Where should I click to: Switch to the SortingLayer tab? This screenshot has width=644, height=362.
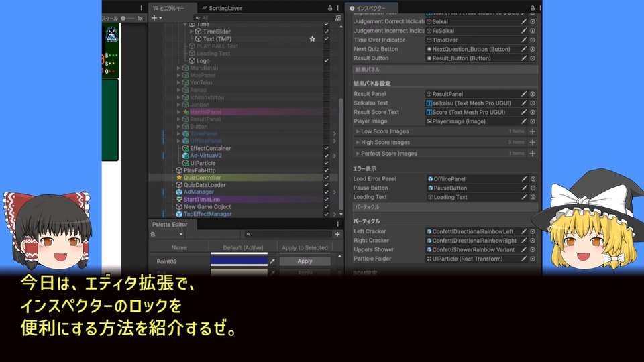coord(222,8)
